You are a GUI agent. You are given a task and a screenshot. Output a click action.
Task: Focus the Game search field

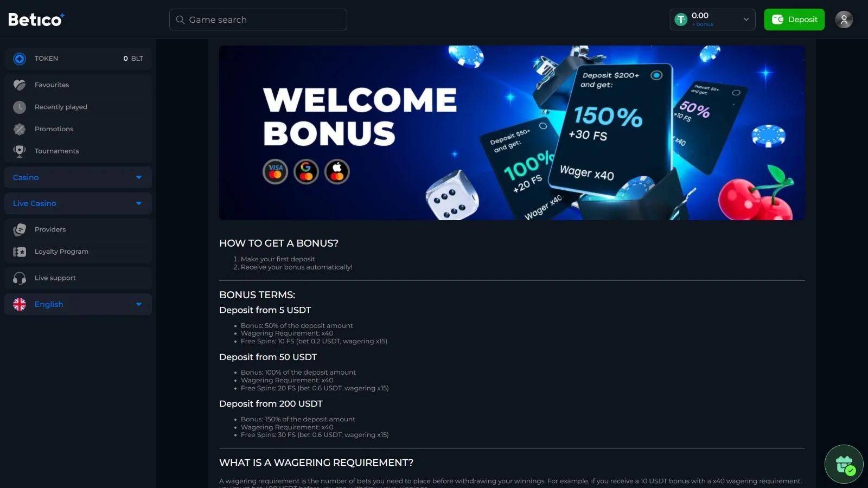point(258,20)
